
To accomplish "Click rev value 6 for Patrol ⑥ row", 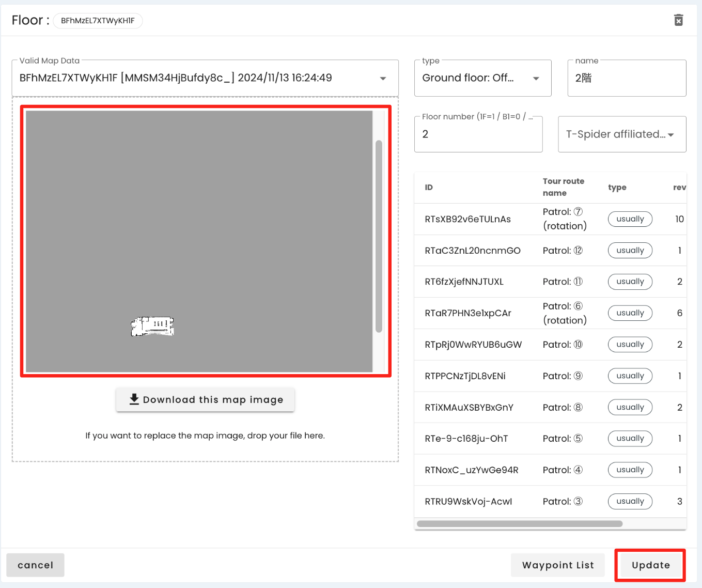I will pos(680,313).
